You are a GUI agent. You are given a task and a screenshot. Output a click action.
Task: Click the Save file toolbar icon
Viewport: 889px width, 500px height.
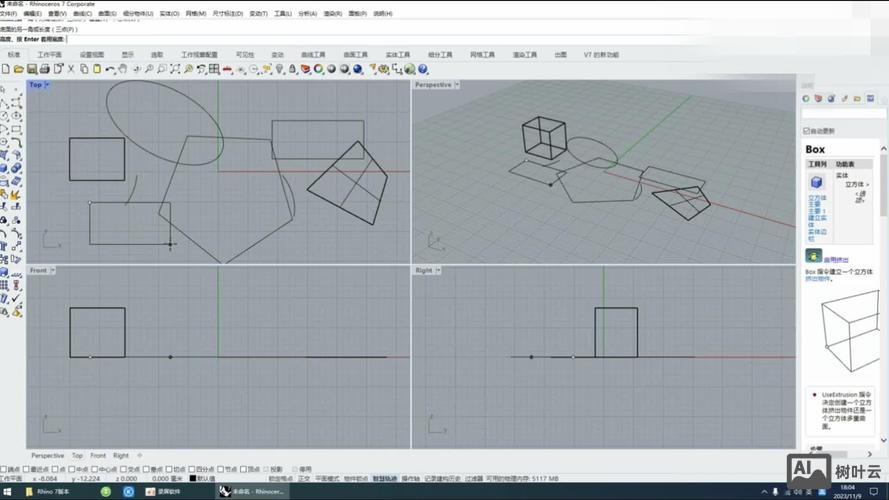pyautogui.click(x=32, y=70)
